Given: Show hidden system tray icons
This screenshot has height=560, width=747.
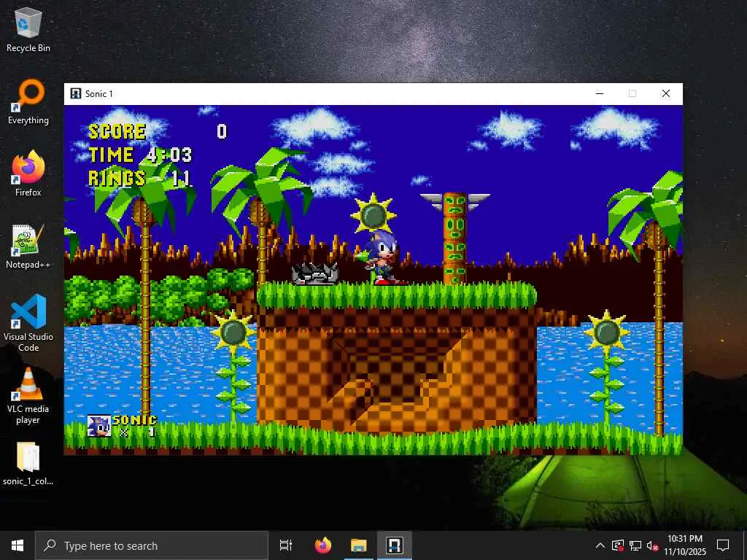Looking at the screenshot, I should click(x=600, y=545).
